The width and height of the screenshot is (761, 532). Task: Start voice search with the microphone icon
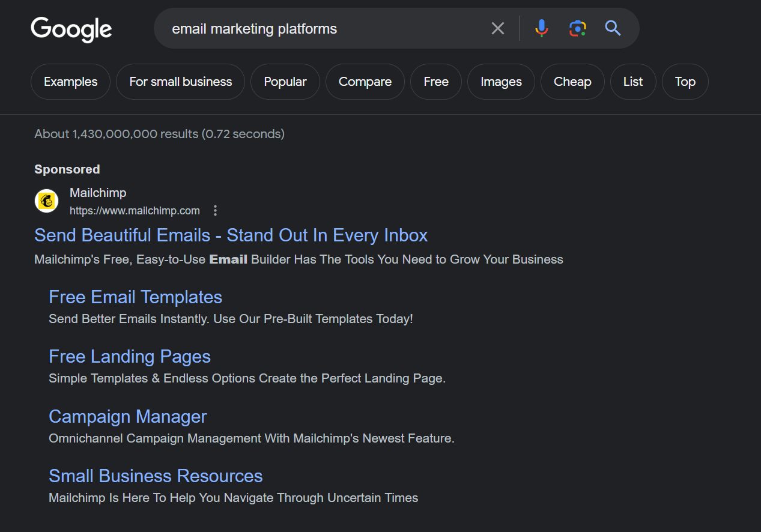541,28
